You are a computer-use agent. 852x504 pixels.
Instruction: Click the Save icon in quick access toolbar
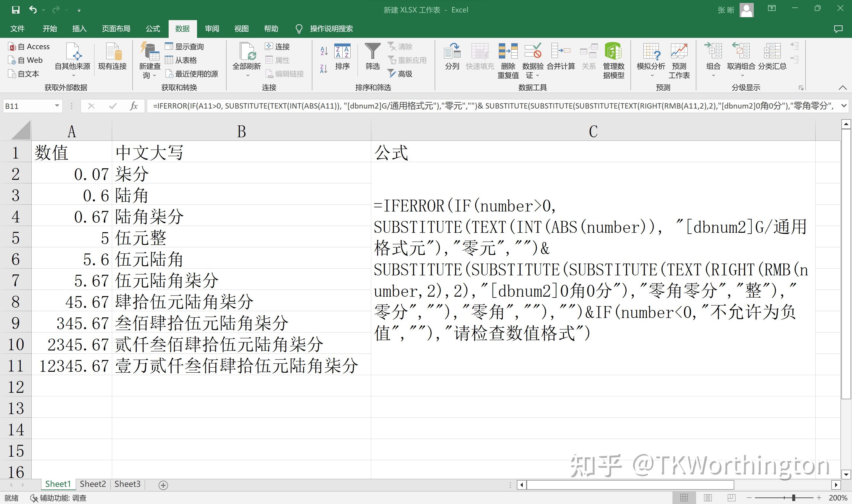15,10
